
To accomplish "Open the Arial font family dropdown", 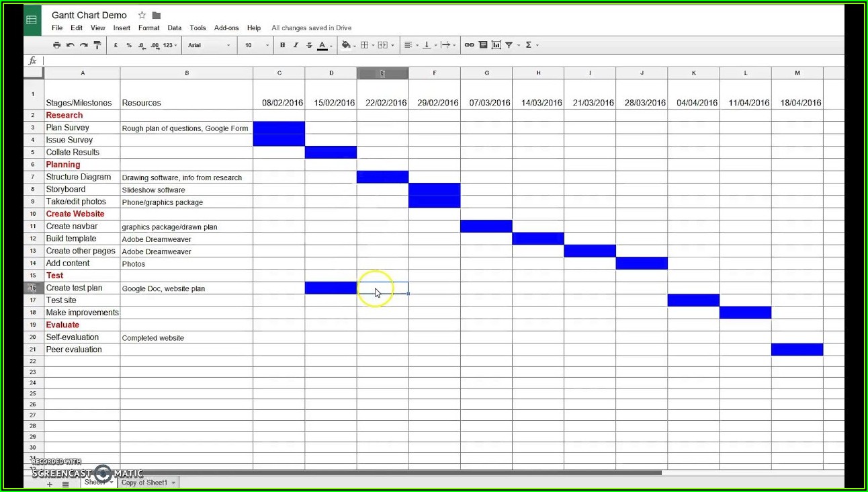I will pyautogui.click(x=209, y=45).
